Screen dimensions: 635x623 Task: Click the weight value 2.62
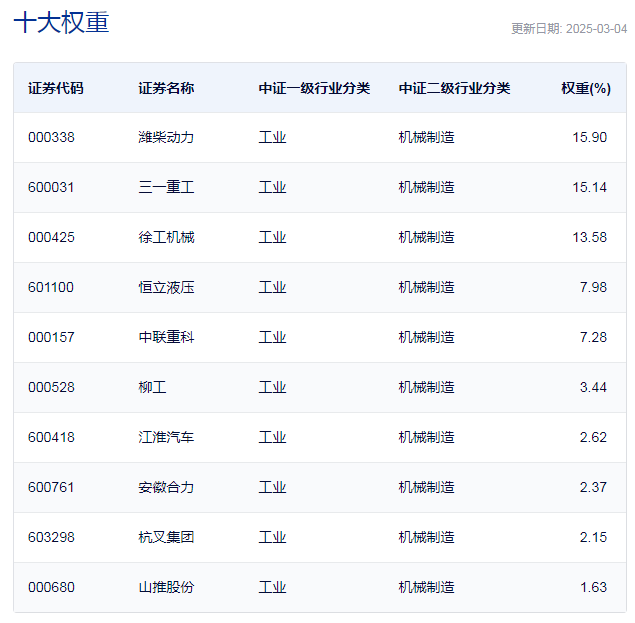593,437
